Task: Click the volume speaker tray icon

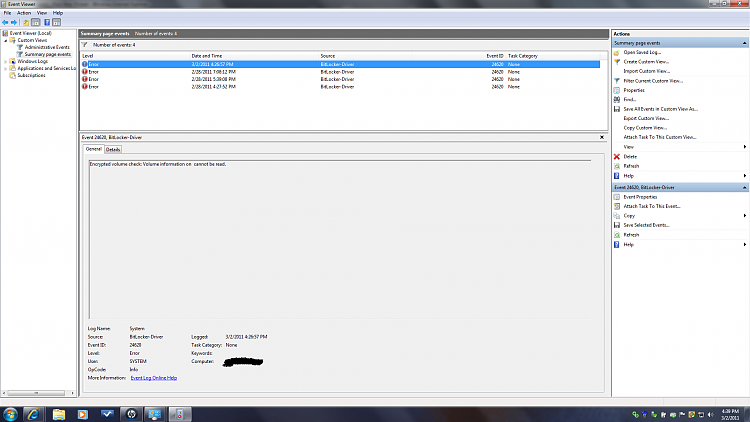Action: [x=710, y=415]
